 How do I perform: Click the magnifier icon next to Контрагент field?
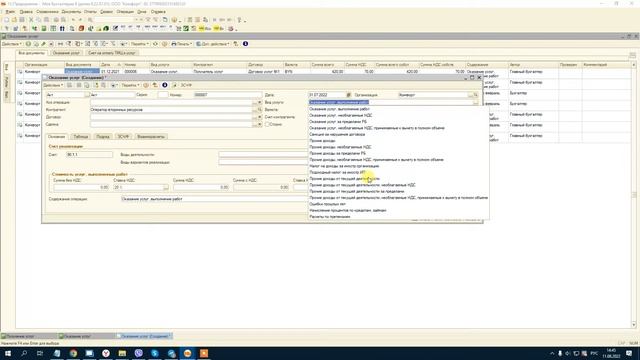click(259, 110)
